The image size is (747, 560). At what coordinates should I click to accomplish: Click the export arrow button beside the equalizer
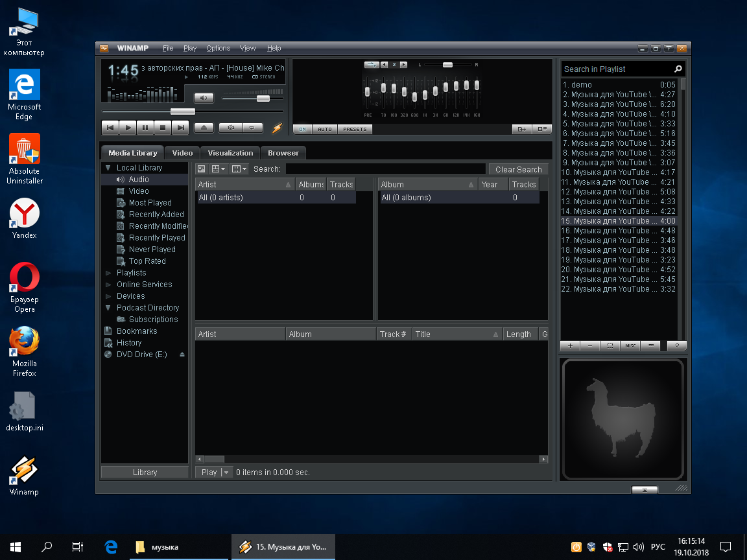coord(521,129)
